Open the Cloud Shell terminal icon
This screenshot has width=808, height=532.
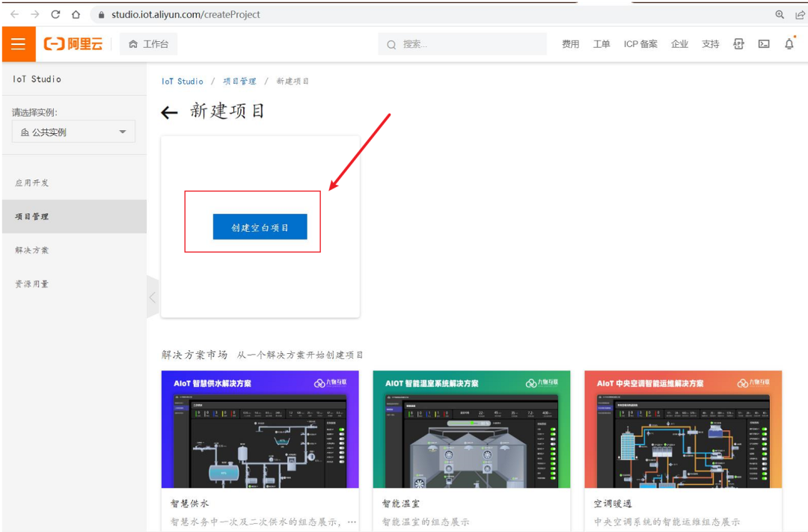[x=764, y=44]
